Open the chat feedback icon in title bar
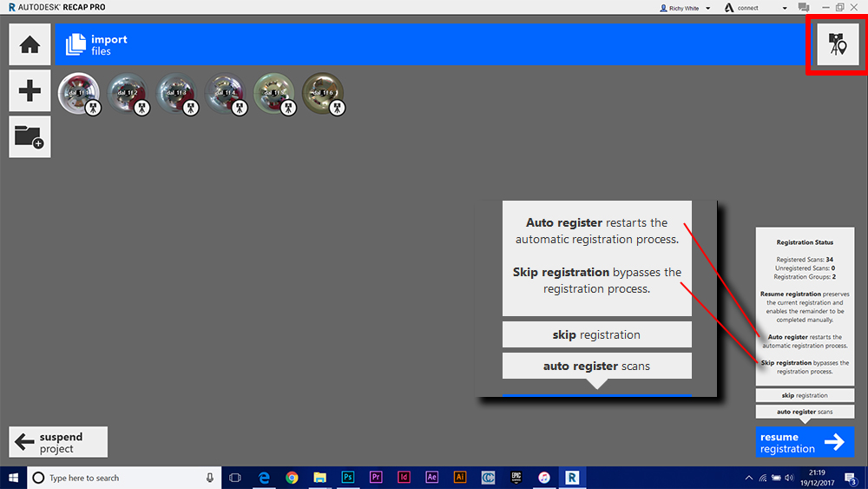Viewport: 868px width, 489px height. tap(804, 7)
